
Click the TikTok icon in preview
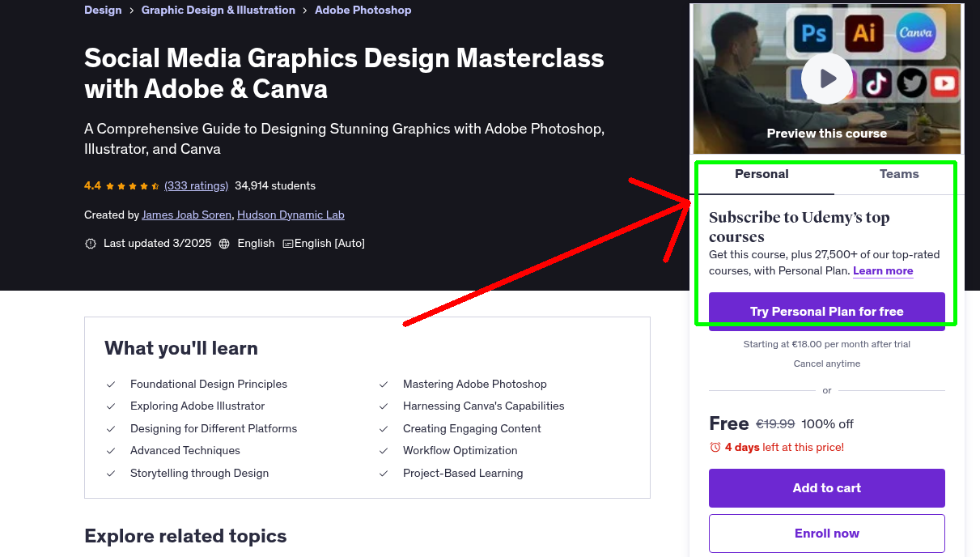click(x=876, y=82)
